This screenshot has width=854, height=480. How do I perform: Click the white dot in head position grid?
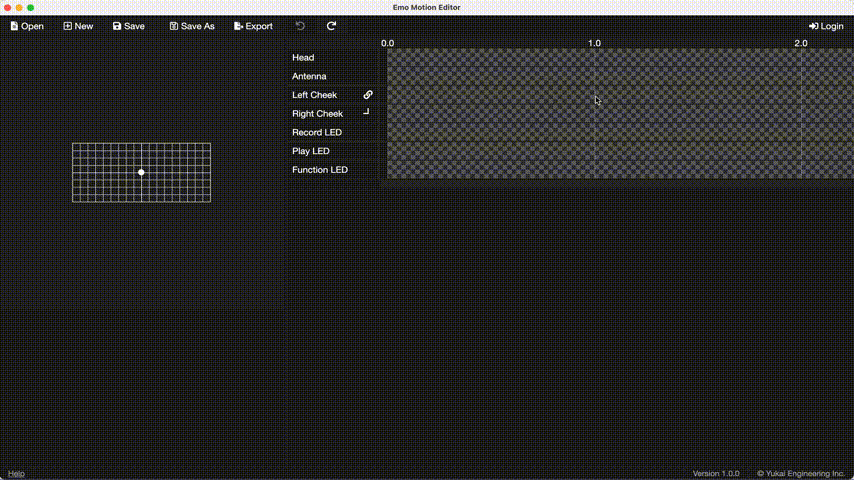click(x=141, y=172)
